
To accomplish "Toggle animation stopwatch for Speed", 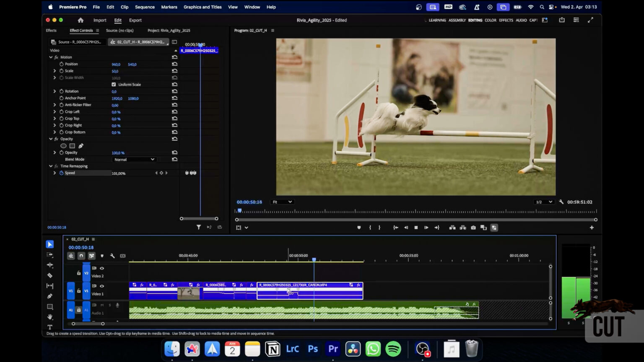I will pyautogui.click(x=62, y=173).
